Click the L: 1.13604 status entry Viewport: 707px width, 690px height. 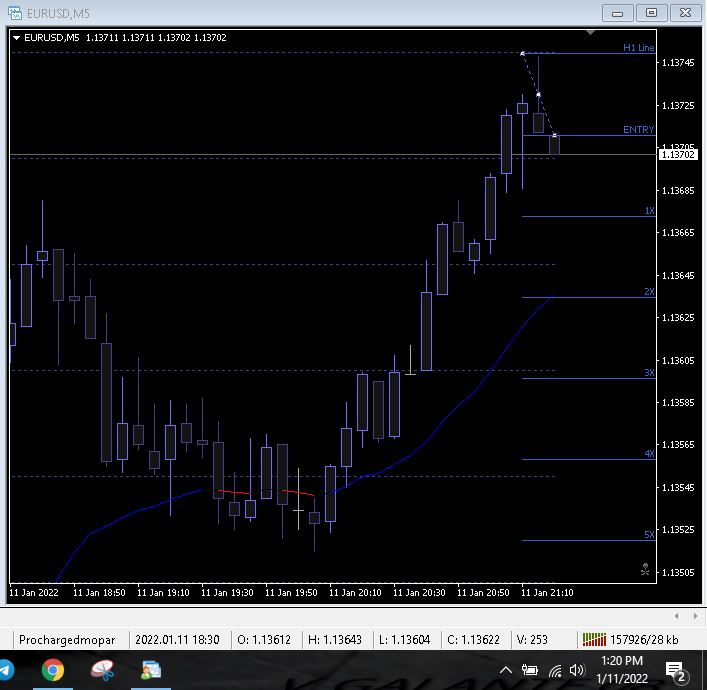[404, 640]
